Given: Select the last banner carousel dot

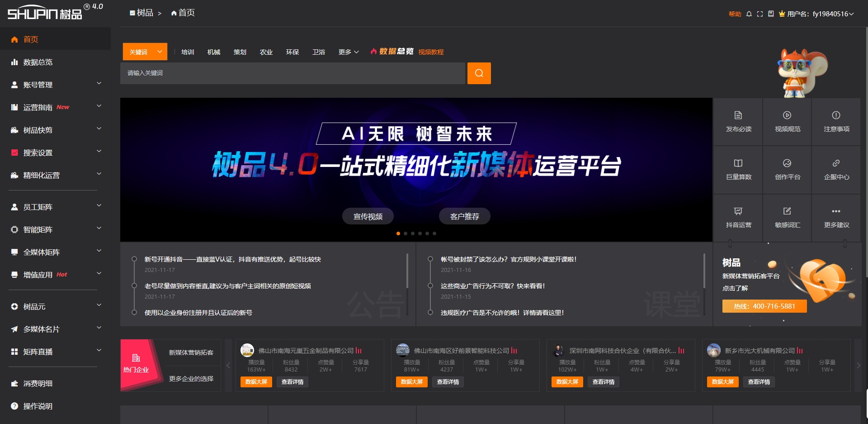Looking at the screenshot, I should (434, 233).
